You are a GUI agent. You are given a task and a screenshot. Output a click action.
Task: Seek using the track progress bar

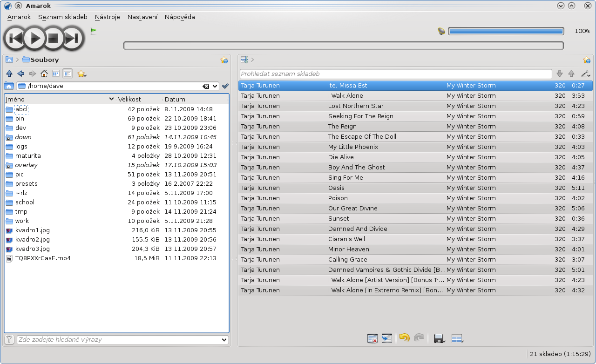pyautogui.click(x=344, y=46)
